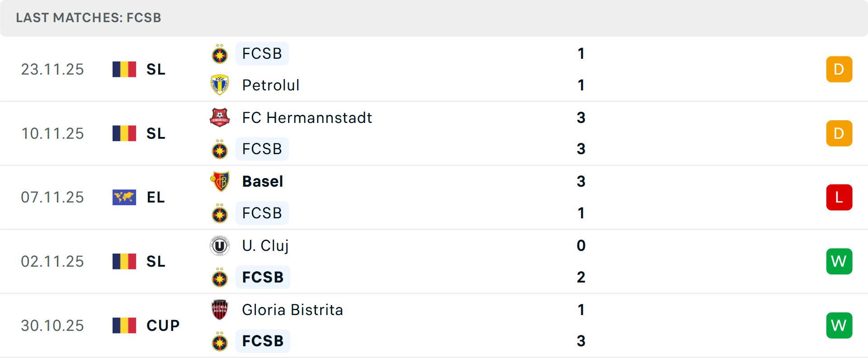Click the Gloria Bistrita club crest
Viewport: 868px width, 358px height.
pyautogui.click(x=220, y=310)
